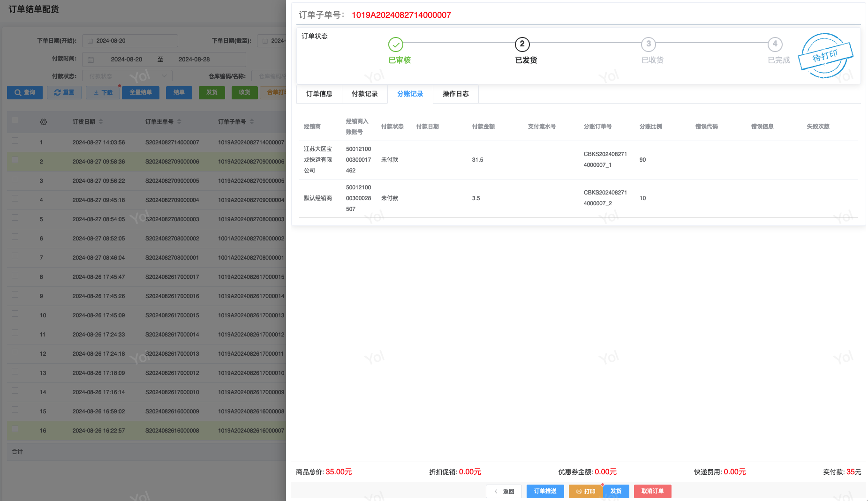This screenshot has height=501, width=868.
Task: Toggle the select-all checkbox in table header
Action: 15,120
